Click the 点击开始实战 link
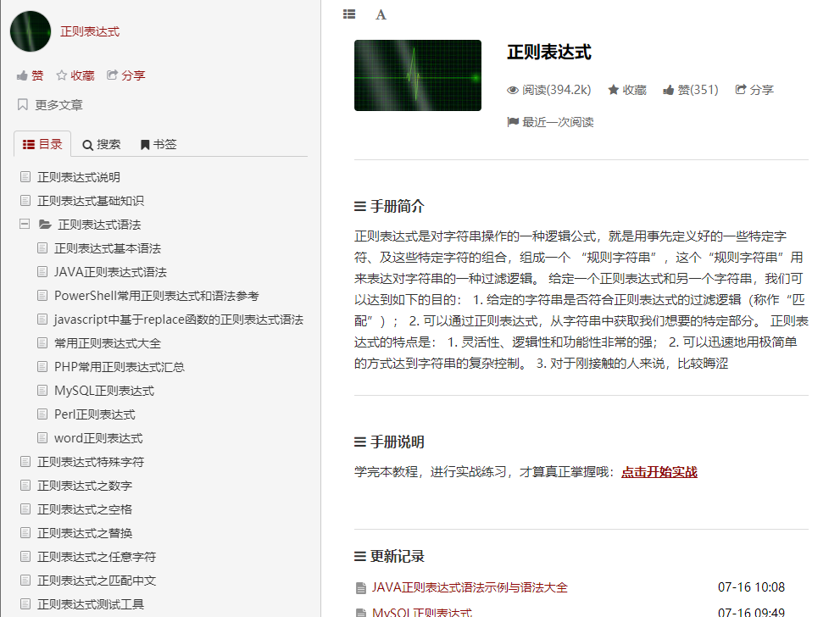The width and height of the screenshot is (840, 617). tap(659, 472)
